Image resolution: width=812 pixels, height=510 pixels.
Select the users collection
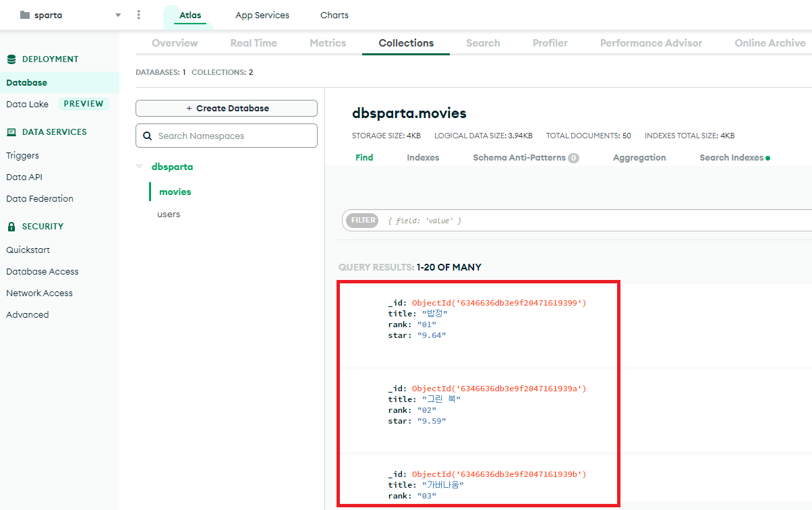click(x=169, y=214)
